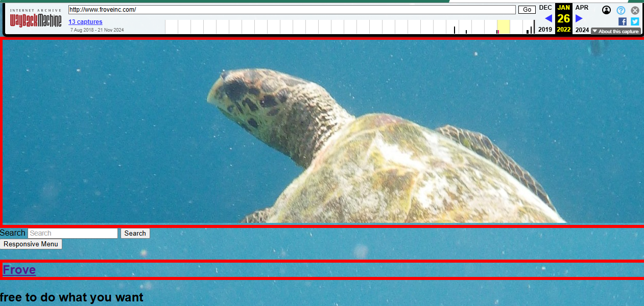Click the site Search button
644x306 pixels.
135,233
